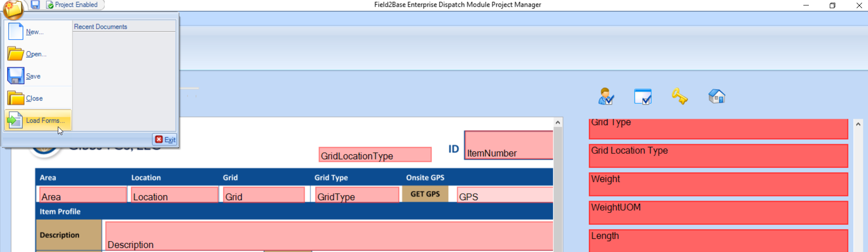The height and width of the screenshot is (252, 868).
Task: Click the GridType input field
Action: [x=357, y=195]
